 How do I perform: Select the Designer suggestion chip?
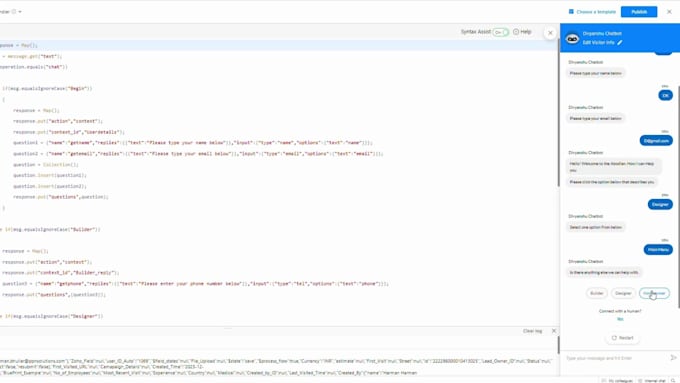click(x=623, y=293)
